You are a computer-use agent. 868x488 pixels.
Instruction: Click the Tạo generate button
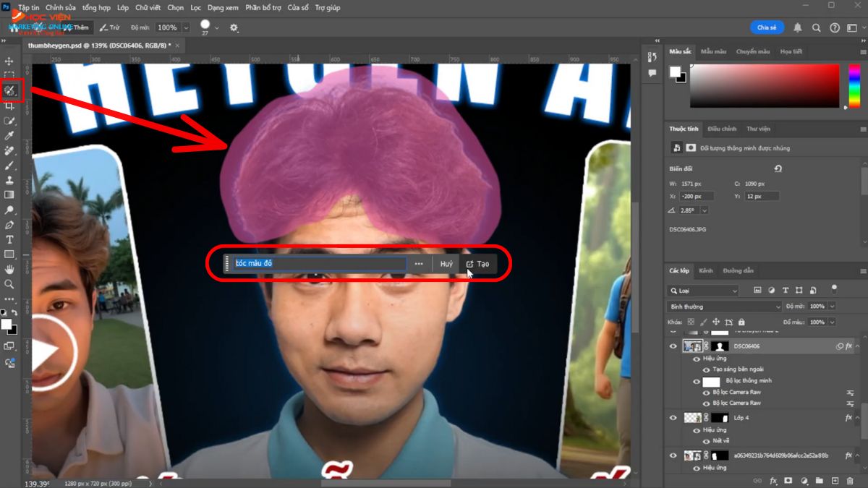[x=477, y=264]
